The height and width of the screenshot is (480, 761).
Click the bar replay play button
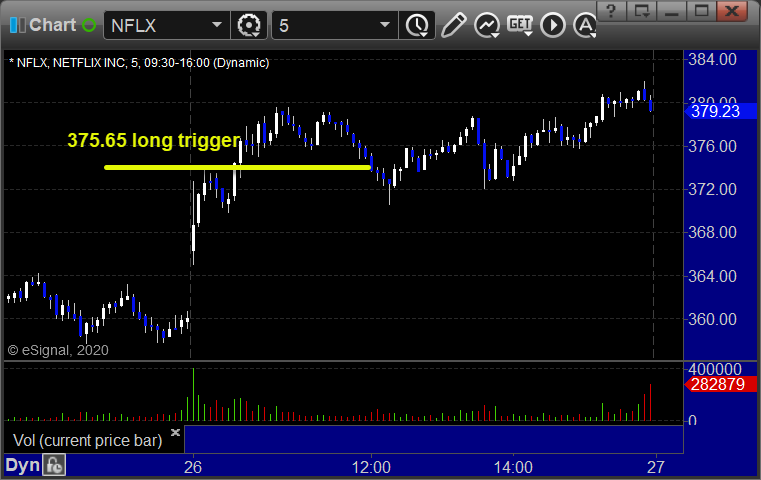coord(553,25)
